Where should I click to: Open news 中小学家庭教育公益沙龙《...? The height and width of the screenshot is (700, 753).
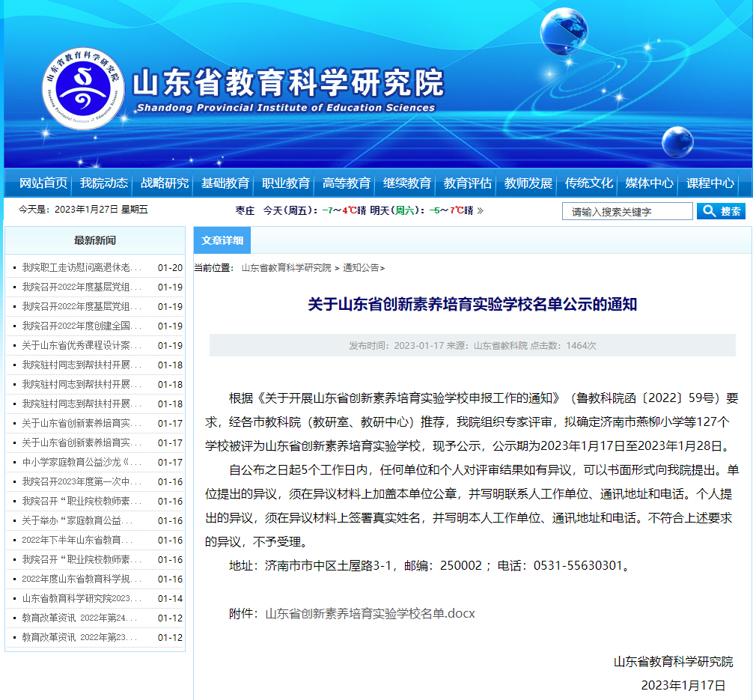[x=82, y=462]
